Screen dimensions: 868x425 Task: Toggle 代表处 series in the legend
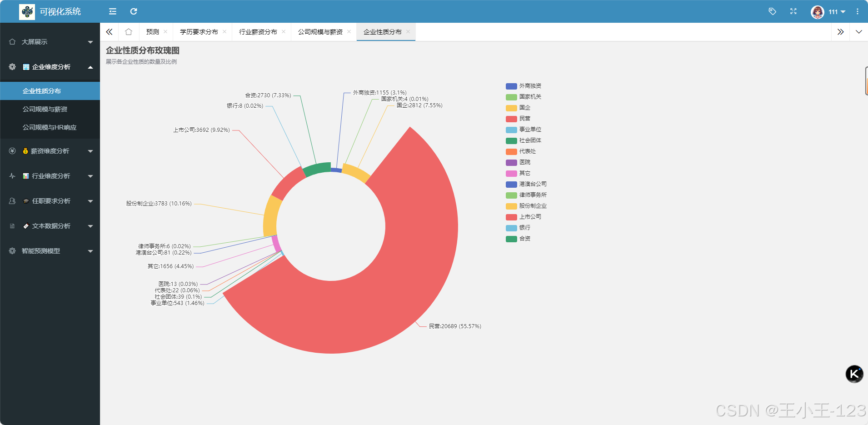tap(521, 151)
